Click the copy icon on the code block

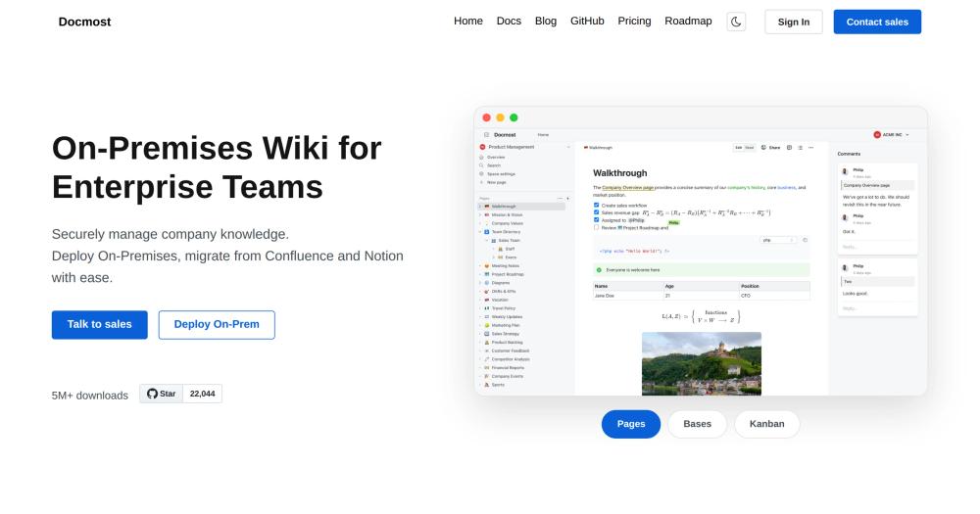[805, 240]
